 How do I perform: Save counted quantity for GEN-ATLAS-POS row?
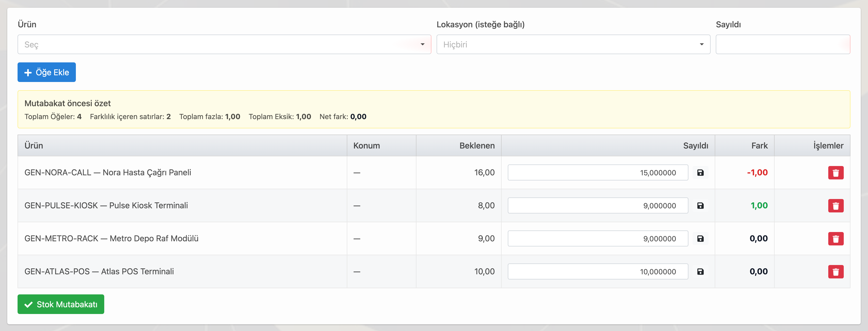tap(700, 272)
